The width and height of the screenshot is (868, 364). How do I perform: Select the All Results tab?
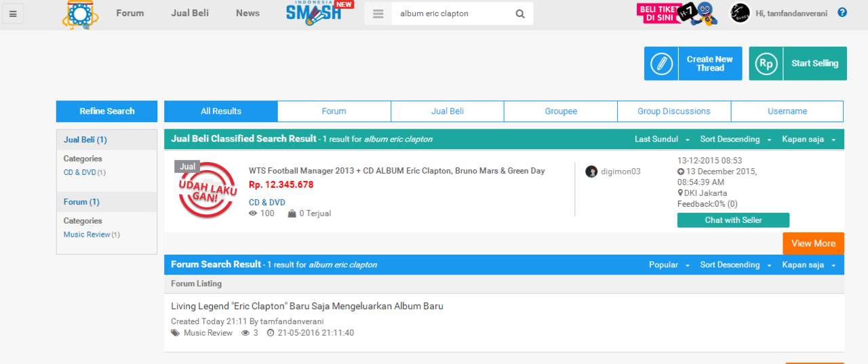coord(221,111)
